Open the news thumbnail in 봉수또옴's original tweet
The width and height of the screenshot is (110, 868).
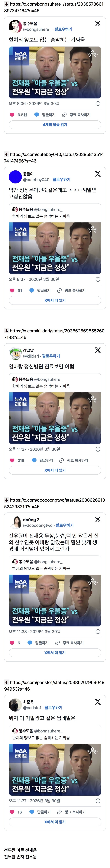click(55, 72)
